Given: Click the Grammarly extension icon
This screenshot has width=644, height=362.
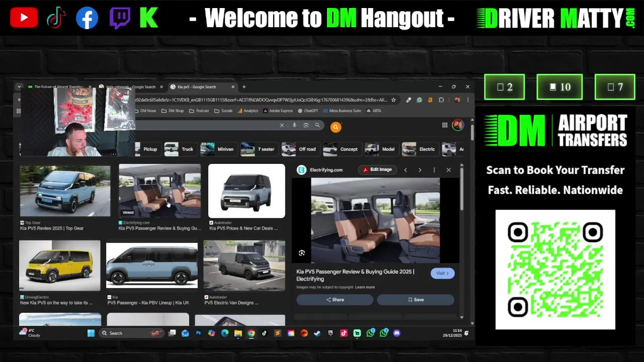Looking at the screenshot, I should tap(419, 100).
